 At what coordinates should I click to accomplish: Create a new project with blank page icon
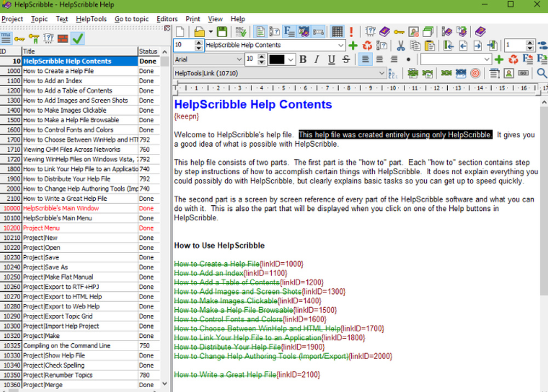coord(180,32)
